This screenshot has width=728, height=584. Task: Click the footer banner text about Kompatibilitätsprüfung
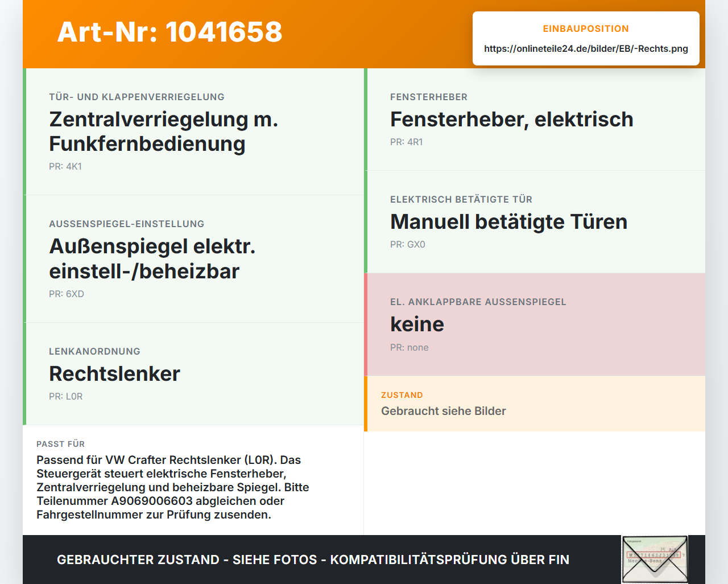(313, 560)
